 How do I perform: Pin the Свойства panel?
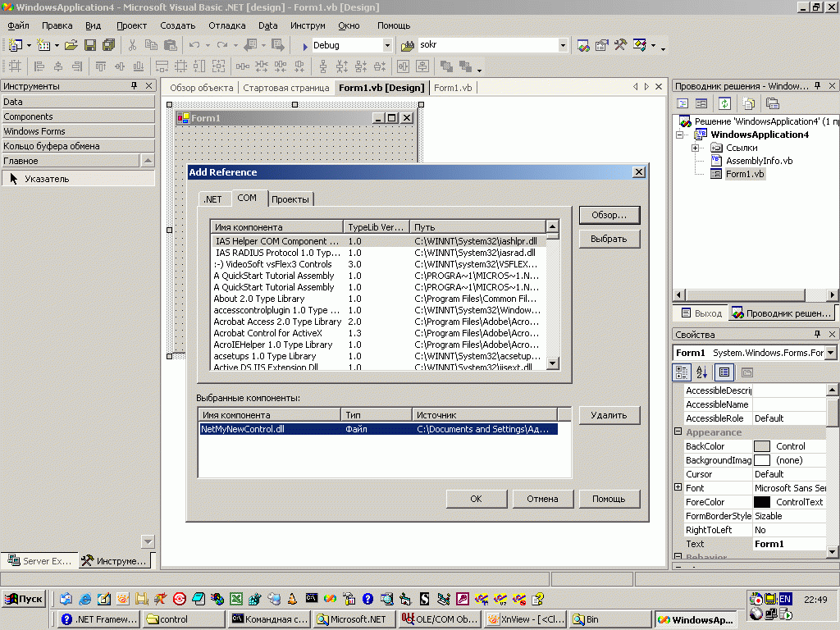818,335
